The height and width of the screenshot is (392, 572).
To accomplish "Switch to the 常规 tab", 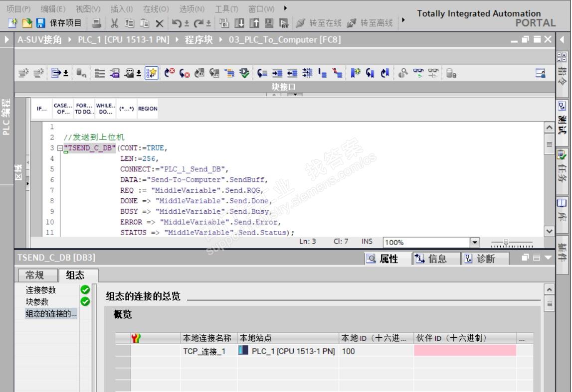I will 38,275.
